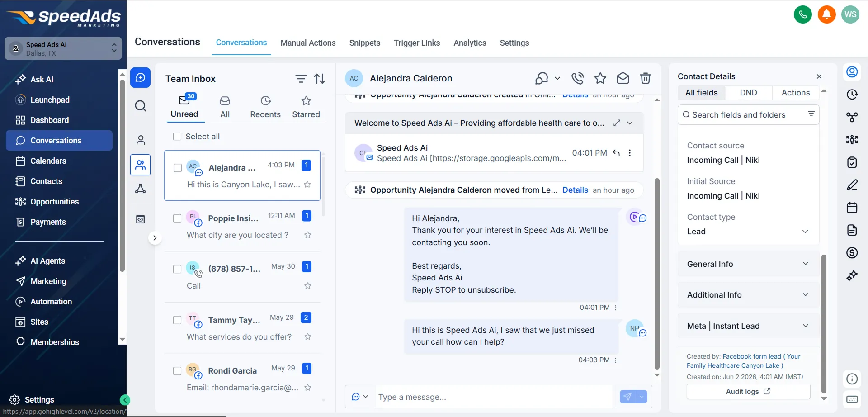The width and height of the screenshot is (868, 417).
Task: Switch to the Manual Actions tab
Action: point(308,43)
